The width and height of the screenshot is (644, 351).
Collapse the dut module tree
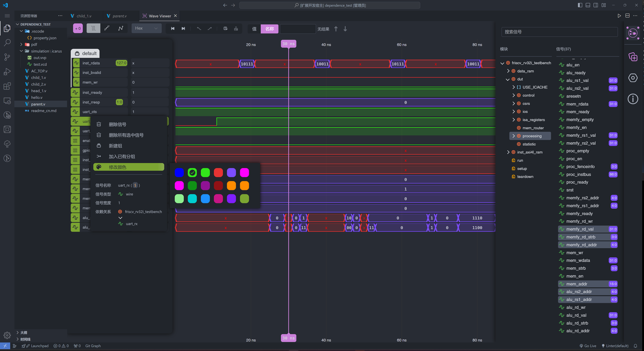pos(508,79)
